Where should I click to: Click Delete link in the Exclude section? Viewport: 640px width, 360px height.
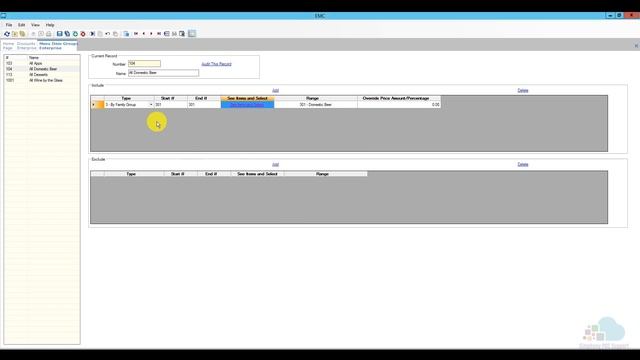tap(523, 164)
